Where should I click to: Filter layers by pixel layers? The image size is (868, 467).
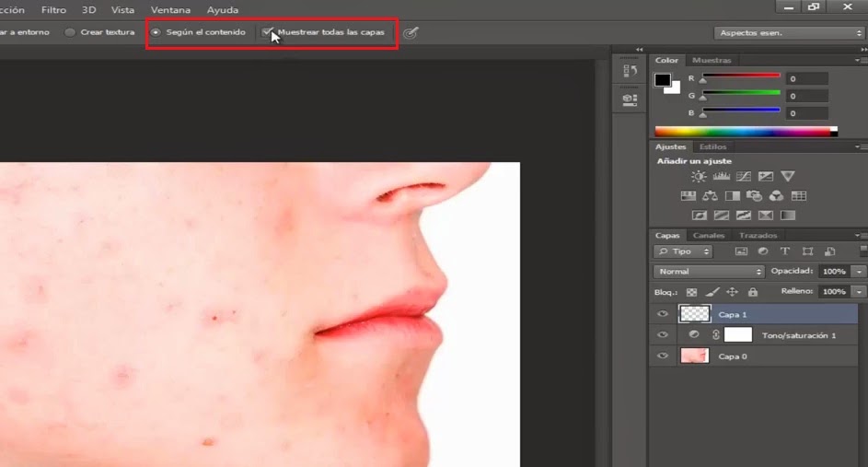pyautogui.click(x=741, y=251)
